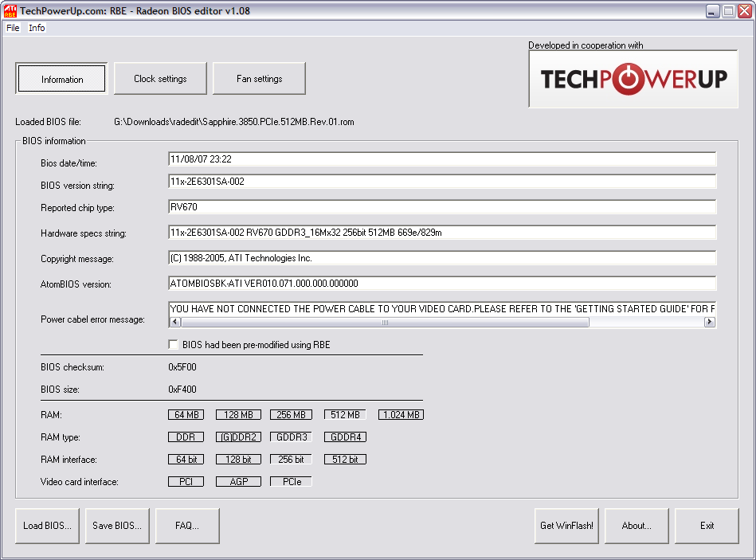756x560 pixels.
Task: Click the power cable message scroll-right arrow
Action: click(709, 322)
